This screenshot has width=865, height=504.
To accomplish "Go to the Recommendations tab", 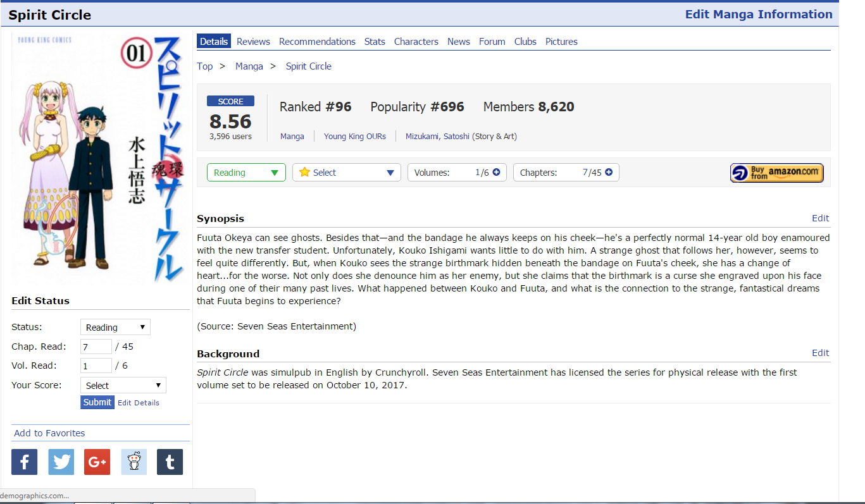I will pyautogui.click(x=317, y=42).
